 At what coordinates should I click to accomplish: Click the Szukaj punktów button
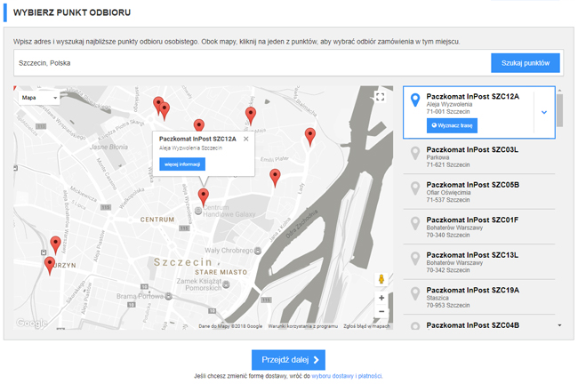pyautogui.click(x=526, y=63)
